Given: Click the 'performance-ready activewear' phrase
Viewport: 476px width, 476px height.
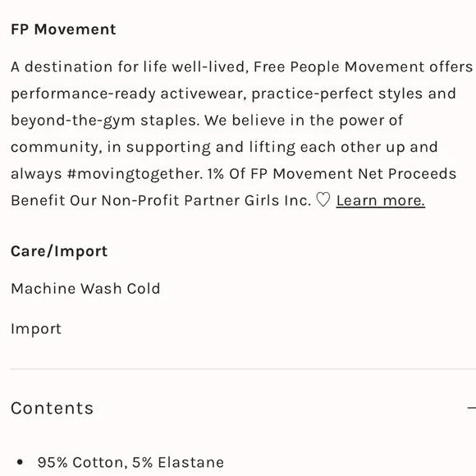Looking at the screenshot, I should (x=129, y=94).
